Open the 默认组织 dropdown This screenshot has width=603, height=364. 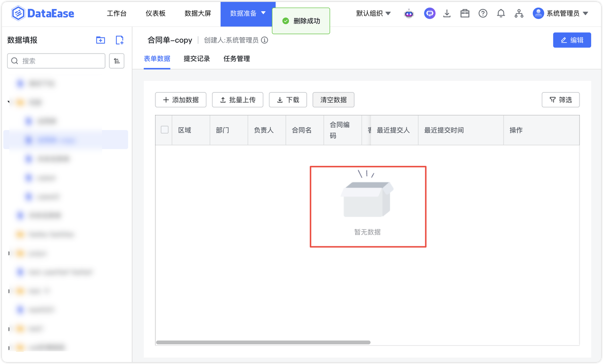[x=373, y=14]
